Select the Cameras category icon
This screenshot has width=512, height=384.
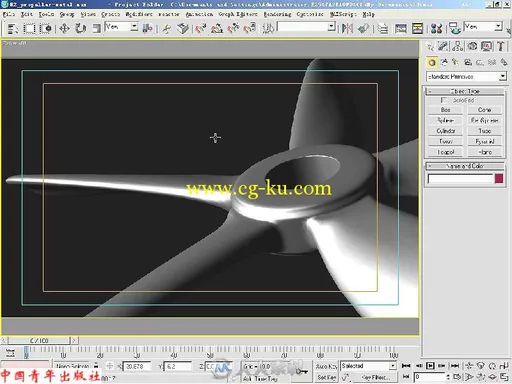[468, 62]
